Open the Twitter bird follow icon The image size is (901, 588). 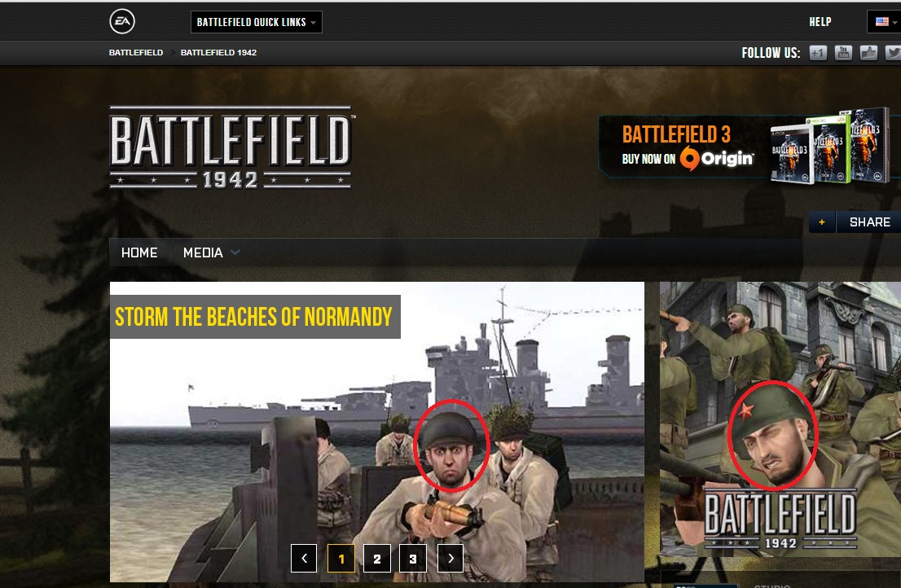[893, 53]
